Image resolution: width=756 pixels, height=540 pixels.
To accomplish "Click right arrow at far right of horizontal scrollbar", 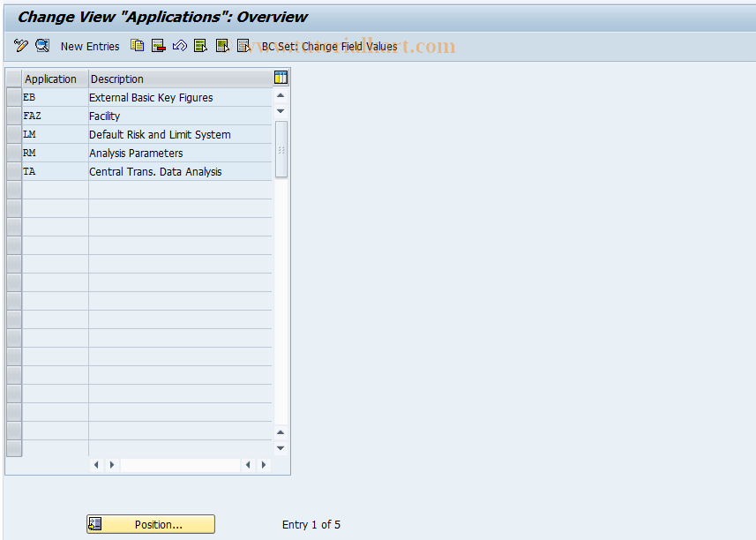I will pyautogui.click(x=263, y=465).
